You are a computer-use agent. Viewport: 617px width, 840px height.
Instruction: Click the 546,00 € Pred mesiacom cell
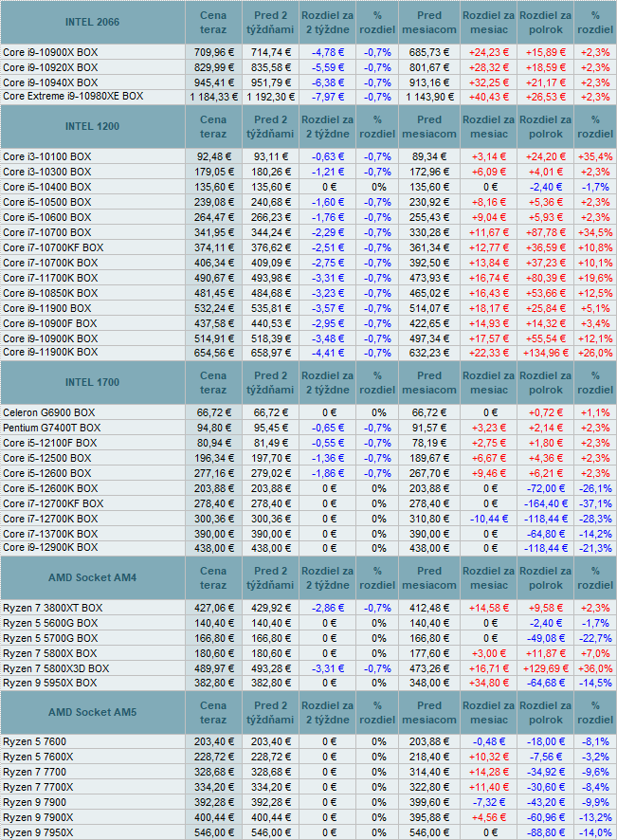(429, 833)
